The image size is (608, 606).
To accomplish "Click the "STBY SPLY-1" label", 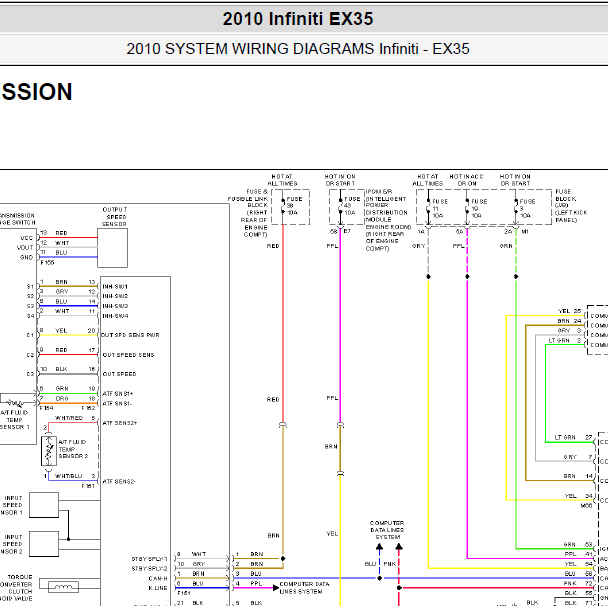I will [150, 559].
